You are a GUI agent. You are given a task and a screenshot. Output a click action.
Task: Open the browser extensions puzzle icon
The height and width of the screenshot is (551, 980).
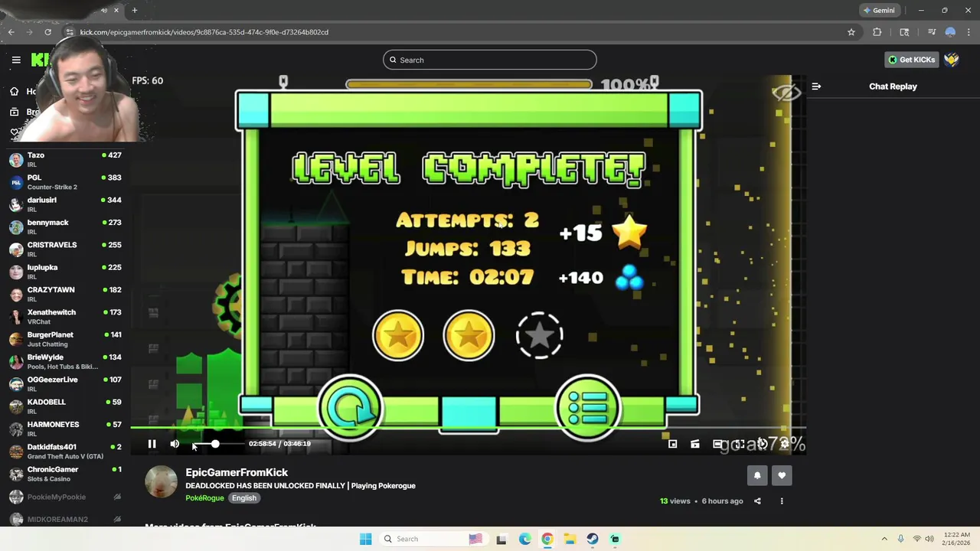point(877,32)
